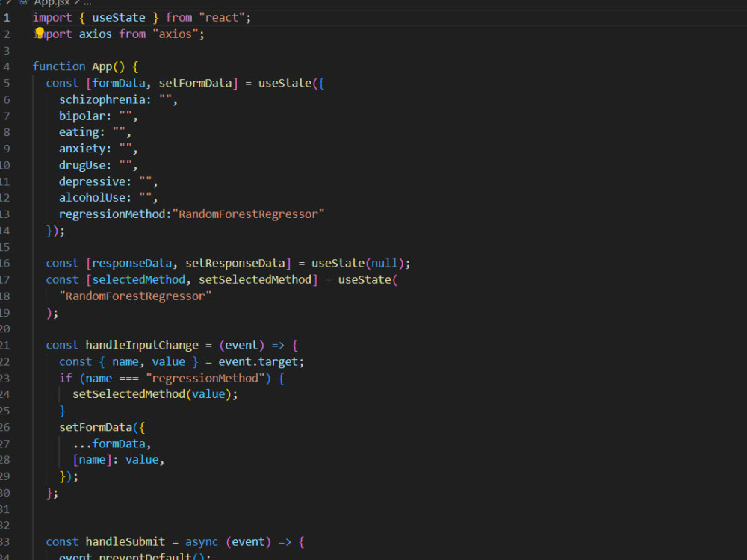Click the "drugUse" property key
747x560 pixels.
point(82,165)
